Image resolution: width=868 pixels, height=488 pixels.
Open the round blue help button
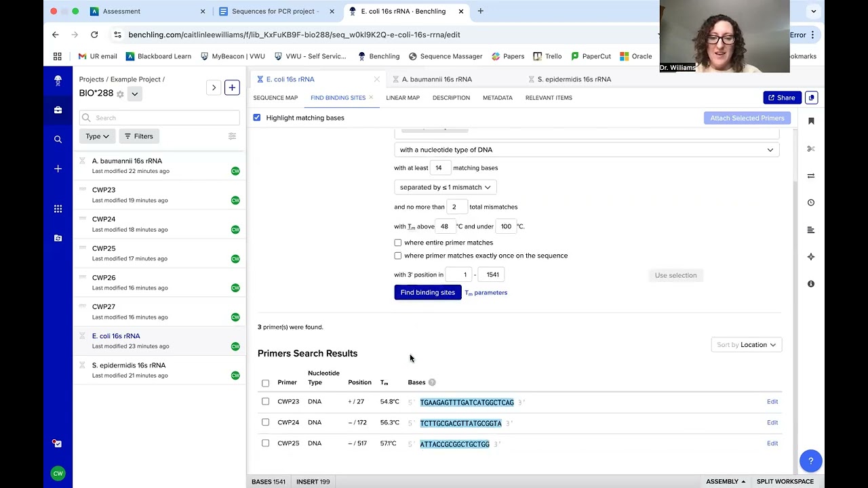point(810,461)
